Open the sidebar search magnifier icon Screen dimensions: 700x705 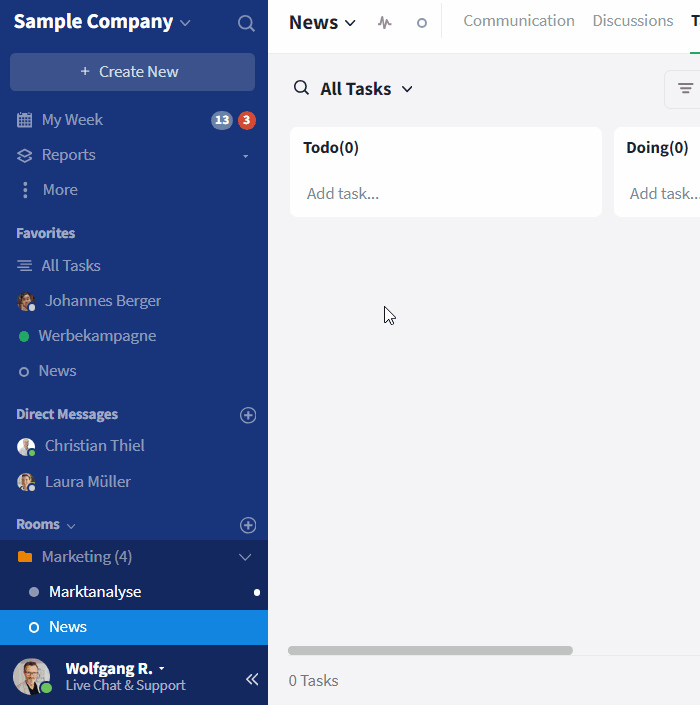coord(246,23)
